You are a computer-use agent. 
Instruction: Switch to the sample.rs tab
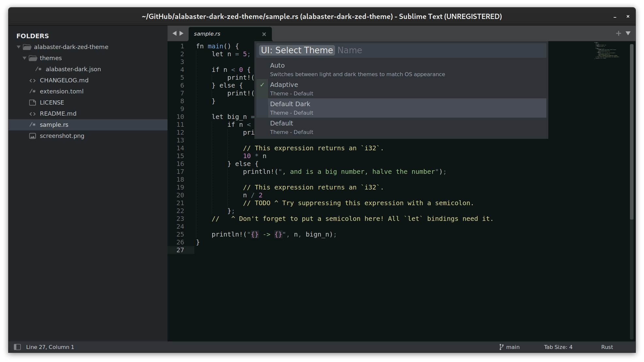(x=207, y=34)
